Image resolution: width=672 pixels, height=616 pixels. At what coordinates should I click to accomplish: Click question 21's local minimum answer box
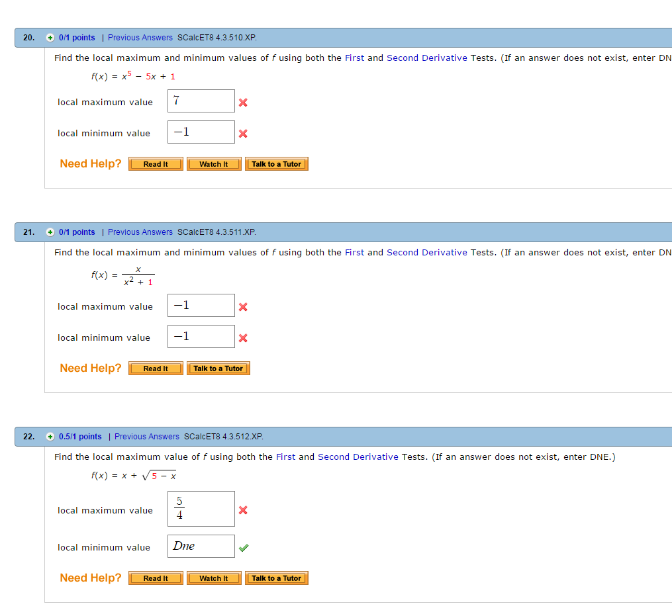point(201,336)
